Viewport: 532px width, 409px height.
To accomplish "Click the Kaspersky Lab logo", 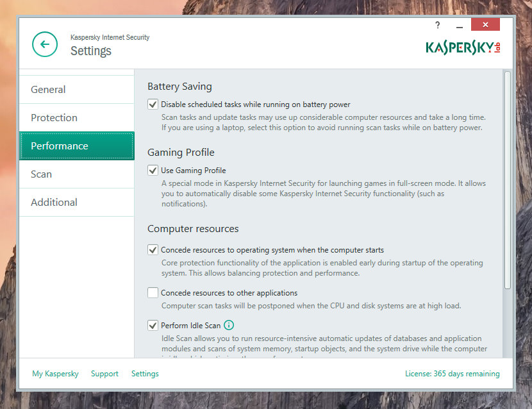I will click(463, 48).
